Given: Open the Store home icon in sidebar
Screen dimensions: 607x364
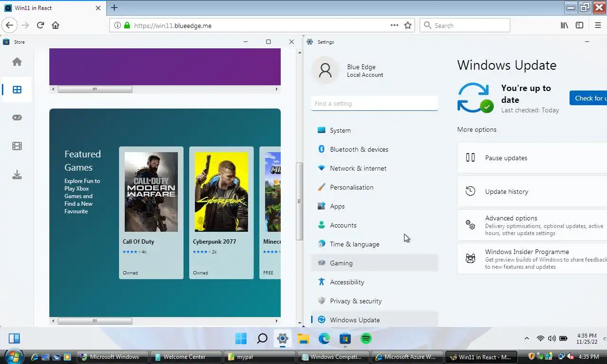Looking at the screenshot, I should tap(17, 62).
